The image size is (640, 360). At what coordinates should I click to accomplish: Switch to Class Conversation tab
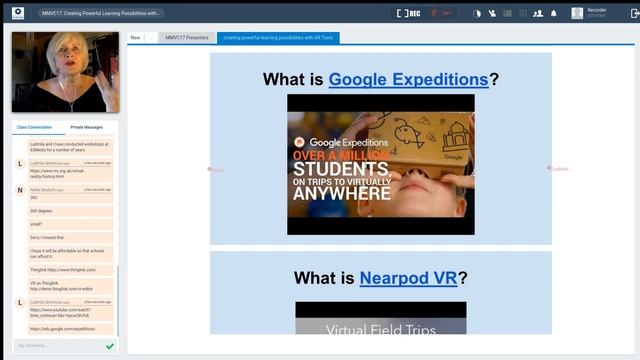34,127
